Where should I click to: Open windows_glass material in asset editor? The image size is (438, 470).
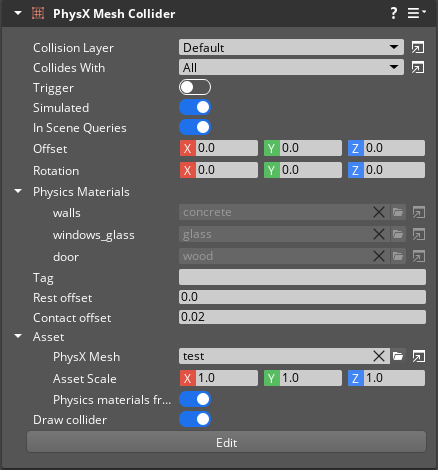pos(419,234)
